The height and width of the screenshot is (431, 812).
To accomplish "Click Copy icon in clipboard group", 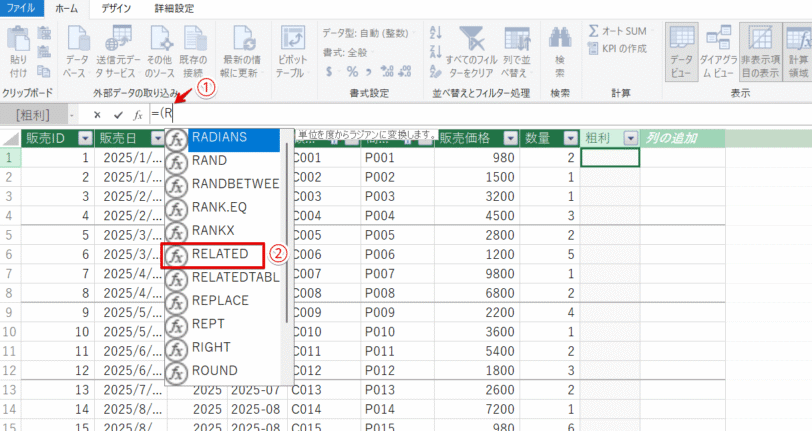I will (x=44, y=72).
